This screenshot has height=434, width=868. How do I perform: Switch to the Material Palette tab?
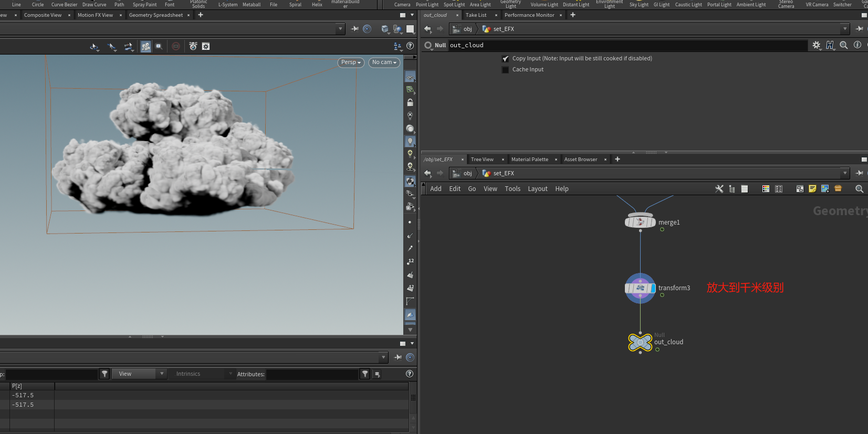click(x=529, y=160)
